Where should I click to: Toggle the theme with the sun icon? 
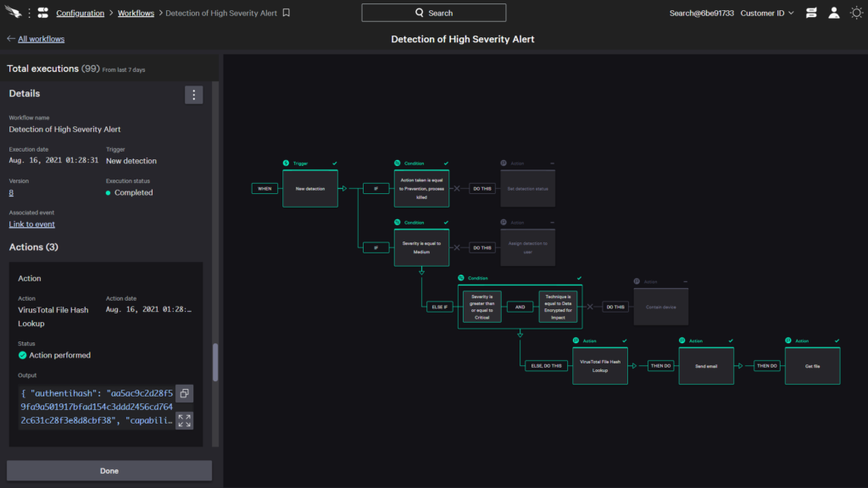click(858, 12)
